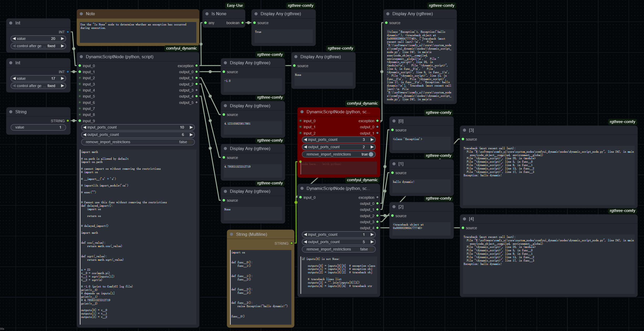Image resolution: width=644 pixels, height=331 pixels.
Task: Click the input_5 port of the DynamicScriptNode
Action: 80,96
